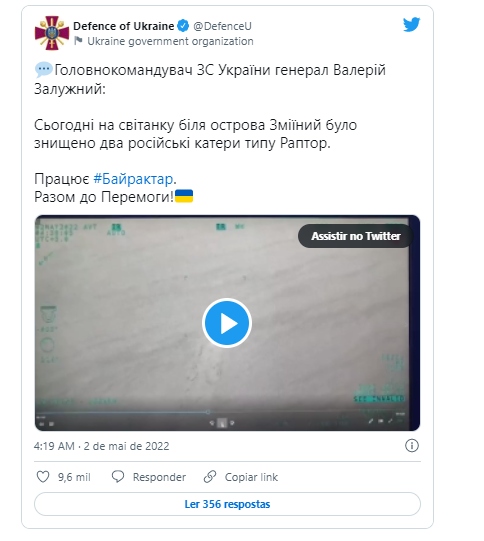Click the reply speech bubble icon
The image size is (484, 541).
pos(118,477)
